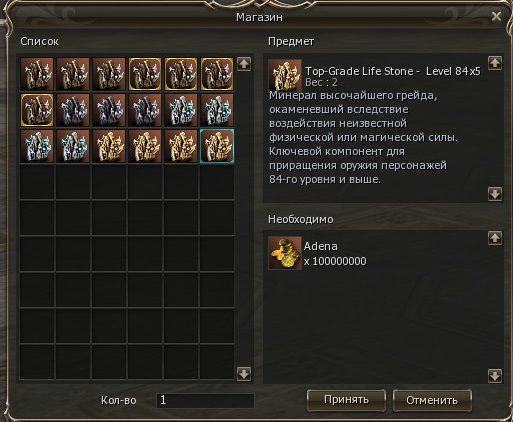Move the item list down with its arrow
Image resolution: width=513 pixels, height=422 pixels.
click(244, 374)
